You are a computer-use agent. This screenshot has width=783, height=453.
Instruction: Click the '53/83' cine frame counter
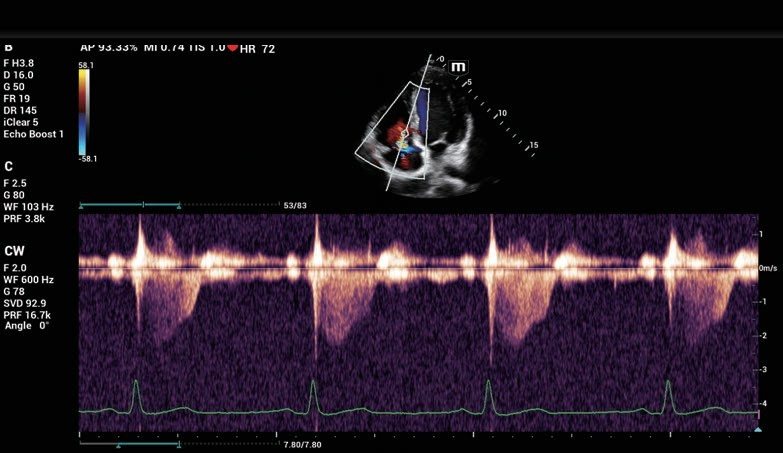(x=295, y=205)
